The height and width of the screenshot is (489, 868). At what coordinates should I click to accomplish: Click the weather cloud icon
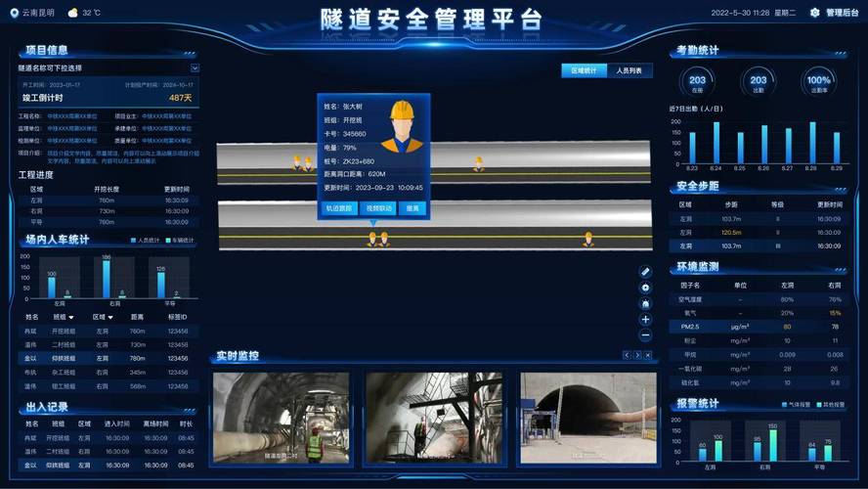pos(72,12)
